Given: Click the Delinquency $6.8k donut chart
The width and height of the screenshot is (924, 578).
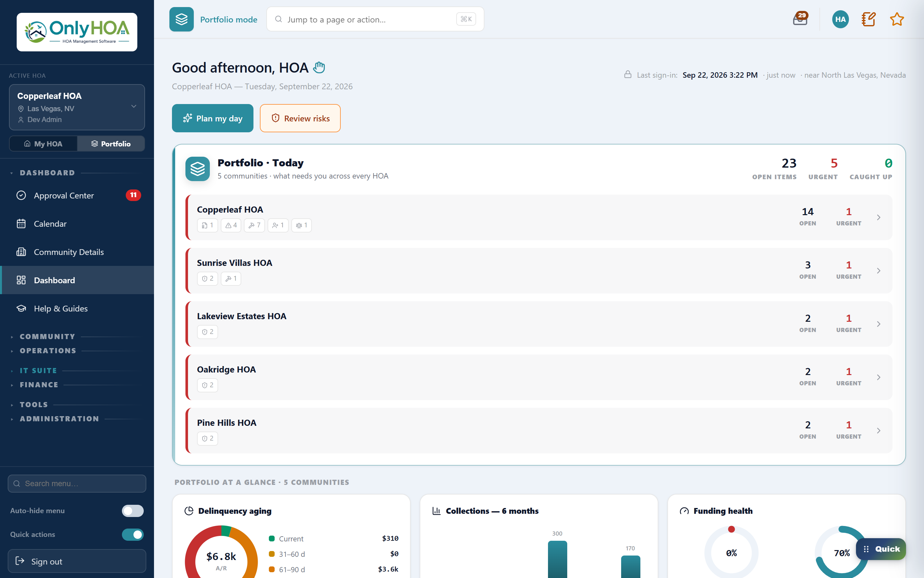Looking at the screenshot, I should coord(221,552).
